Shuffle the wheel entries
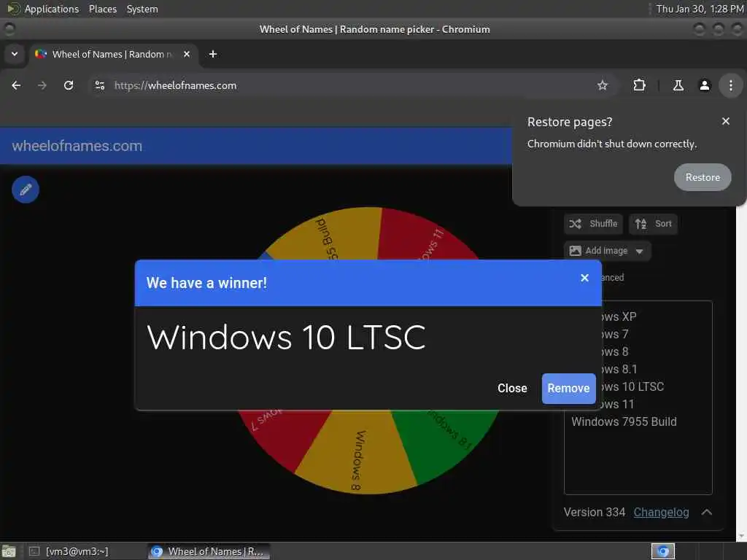Screen dimensions: 747x560 click(593, 224)
